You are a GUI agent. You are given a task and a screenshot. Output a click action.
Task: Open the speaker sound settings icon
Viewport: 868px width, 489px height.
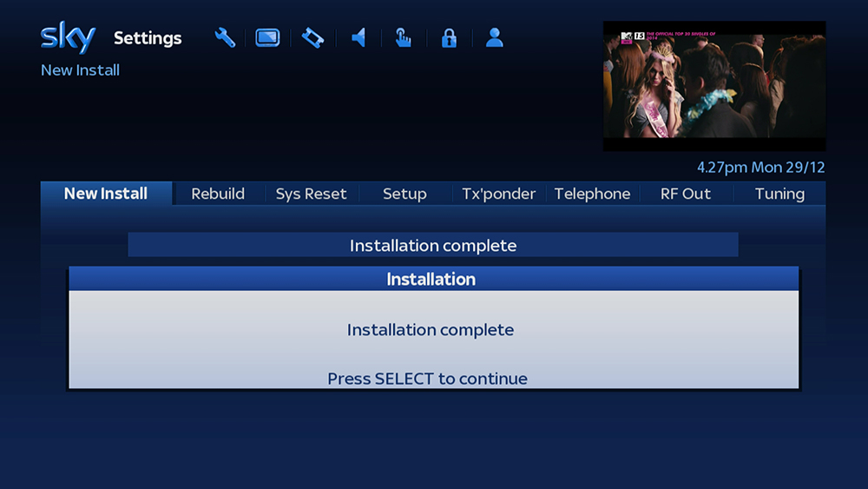coord(358,37)
